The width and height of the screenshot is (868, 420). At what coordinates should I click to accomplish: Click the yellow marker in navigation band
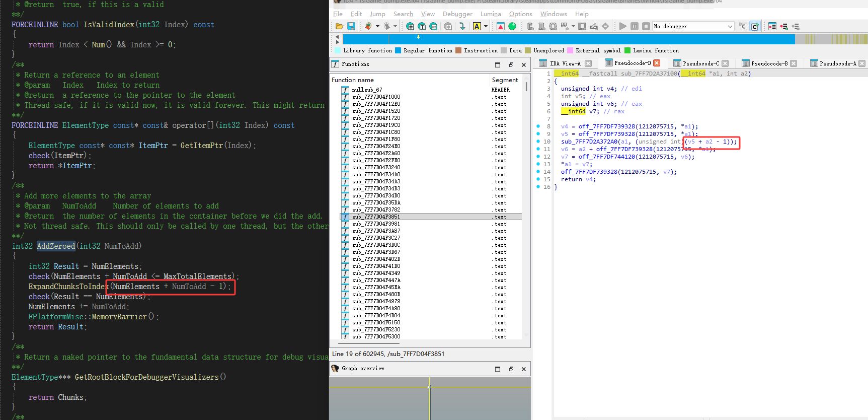tap(418, 36)
